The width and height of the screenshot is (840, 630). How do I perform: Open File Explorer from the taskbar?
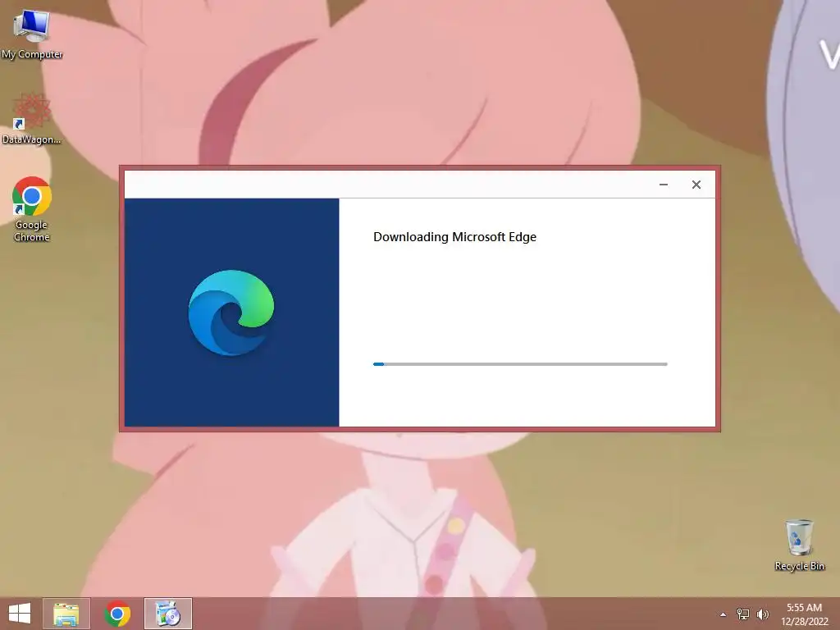point(66,614)
